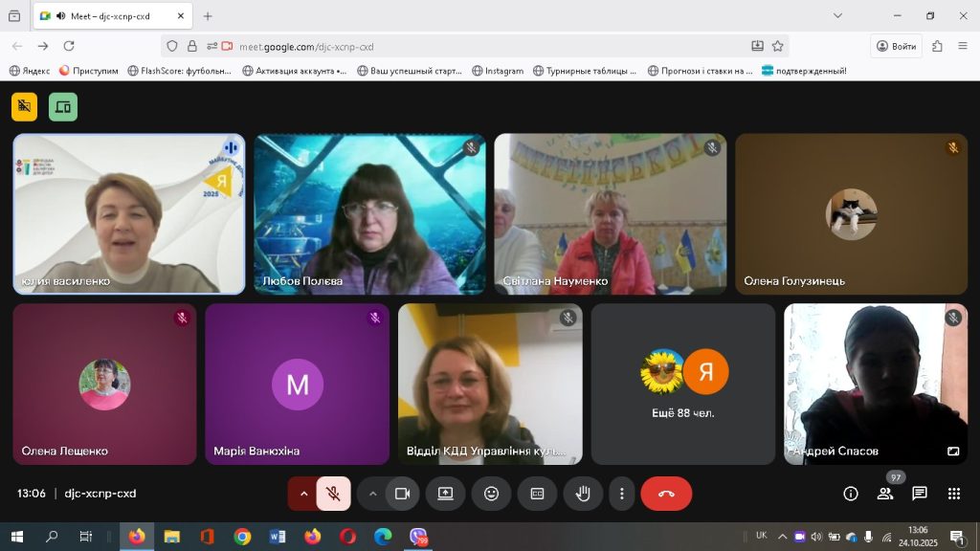Open the emoji reactions panel

click(491, 494)
